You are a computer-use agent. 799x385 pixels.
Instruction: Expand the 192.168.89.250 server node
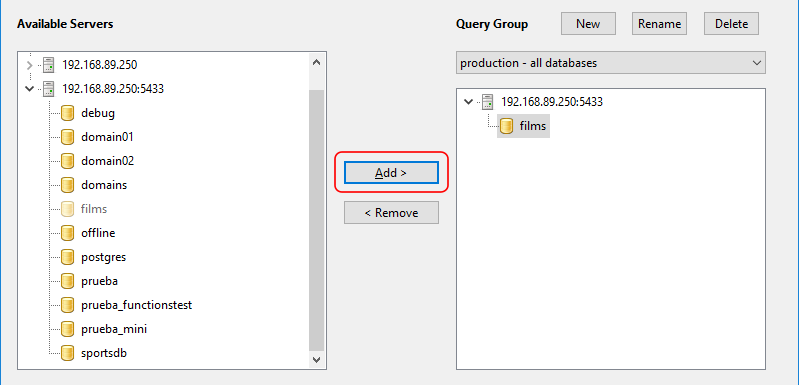pyautogui.click(x=30, y=65)
